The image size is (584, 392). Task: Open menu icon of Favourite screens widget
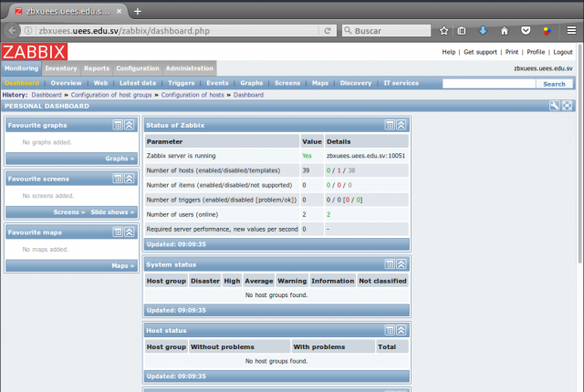(x=118, y=179)
